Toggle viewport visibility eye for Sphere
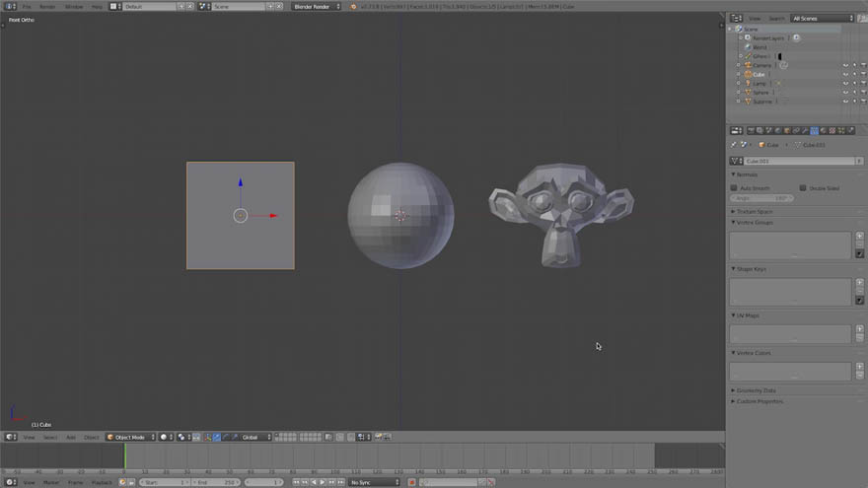 (845, 93)
